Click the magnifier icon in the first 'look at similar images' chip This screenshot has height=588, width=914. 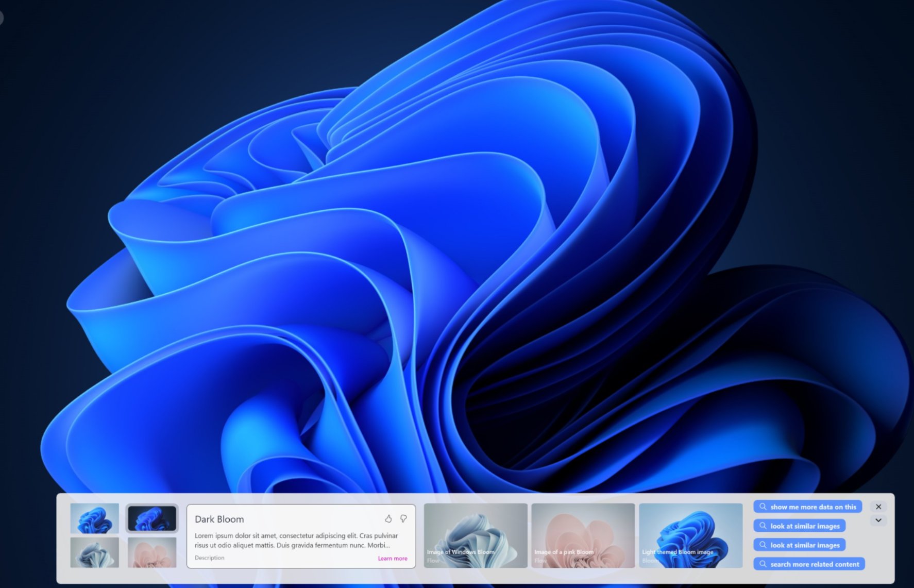[763, 526]
